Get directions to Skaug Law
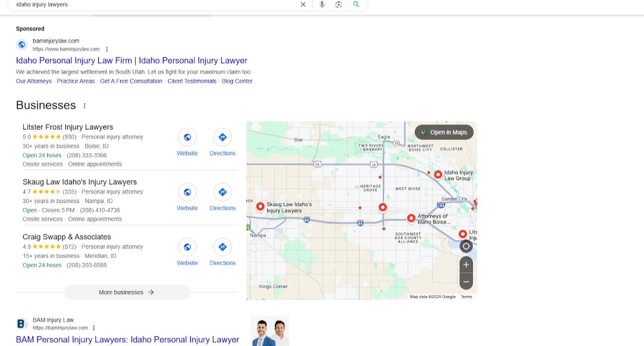 pos(222,197)
